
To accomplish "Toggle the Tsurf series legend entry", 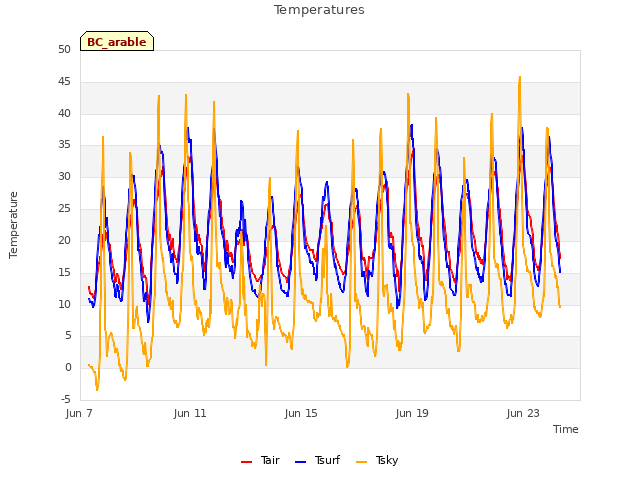I will click(x=318, y=460).
